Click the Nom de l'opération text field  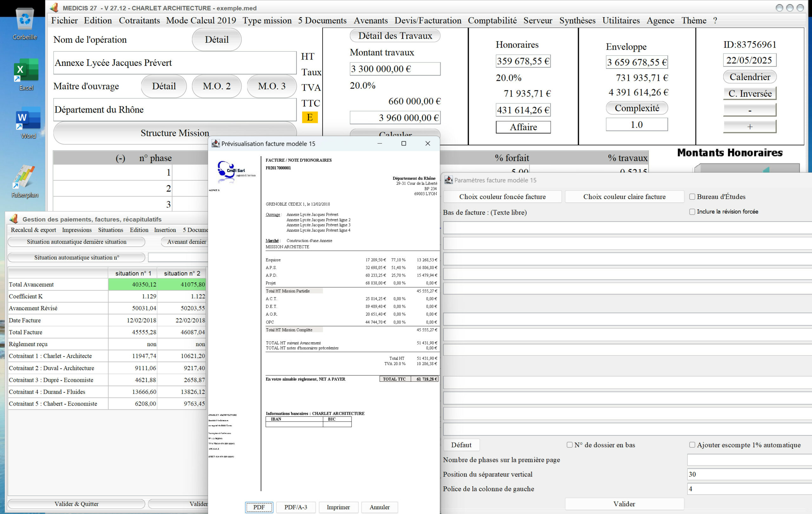175,63
